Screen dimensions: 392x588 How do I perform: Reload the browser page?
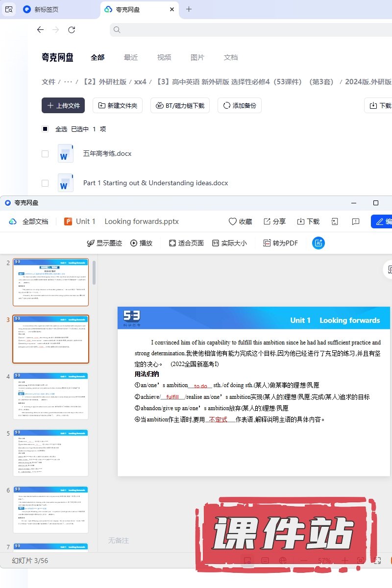72,30
